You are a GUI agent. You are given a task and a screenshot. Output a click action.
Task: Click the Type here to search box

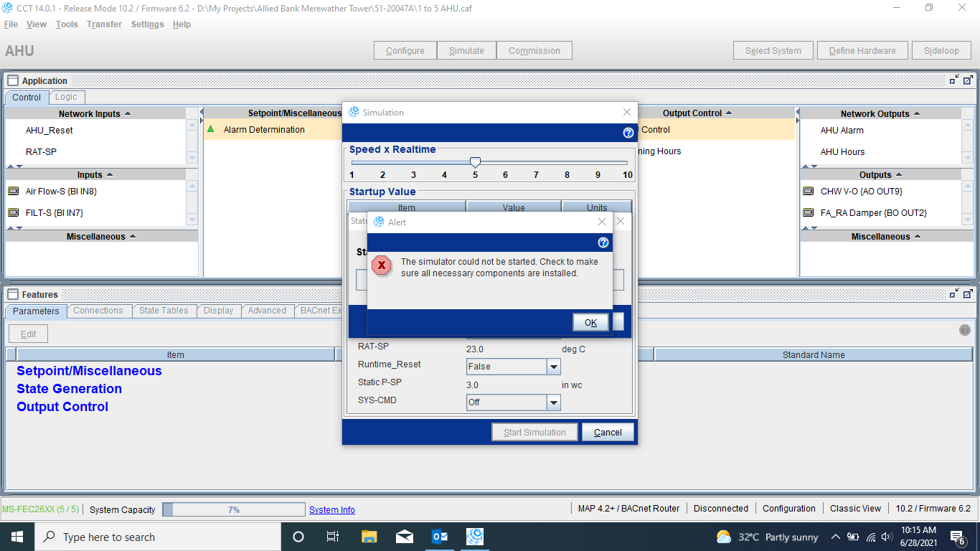point(157,537)
